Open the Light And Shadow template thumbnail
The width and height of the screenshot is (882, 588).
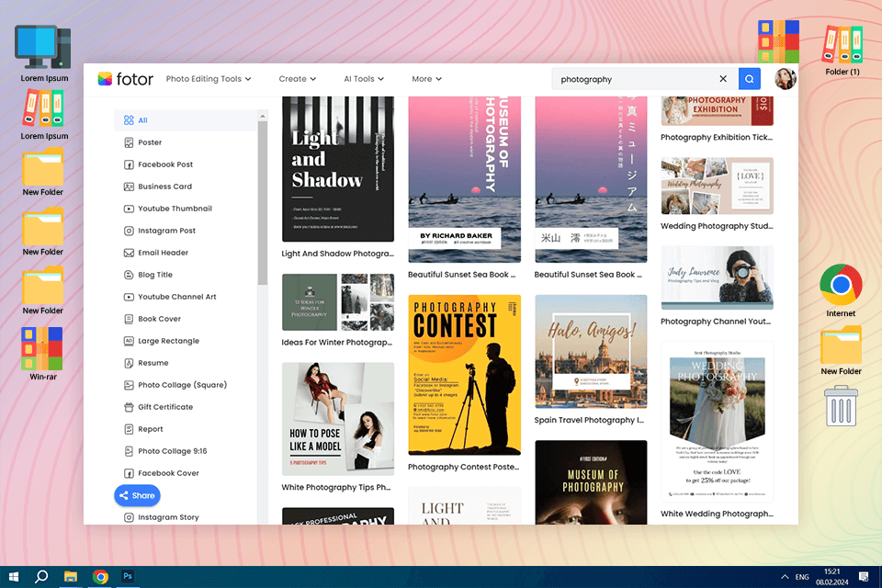coord(337,169)
